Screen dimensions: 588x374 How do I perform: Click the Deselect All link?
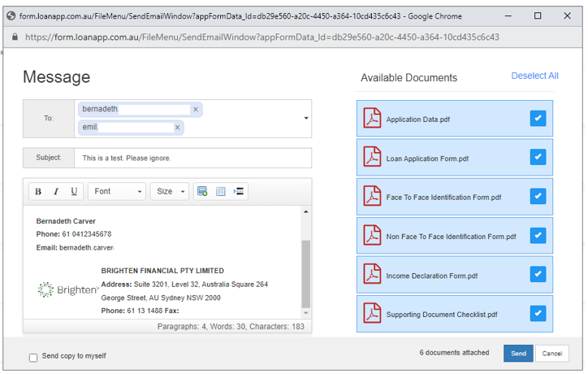[x=534, y=76]
